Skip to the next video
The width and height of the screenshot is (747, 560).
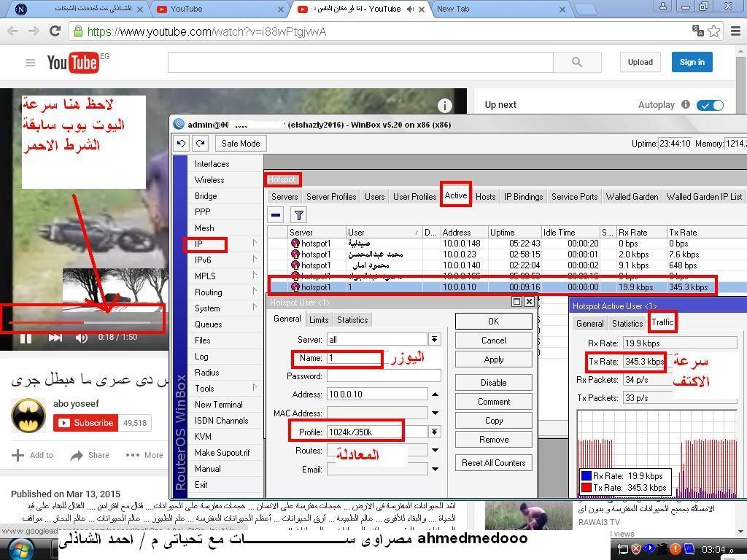pos(55,338)
